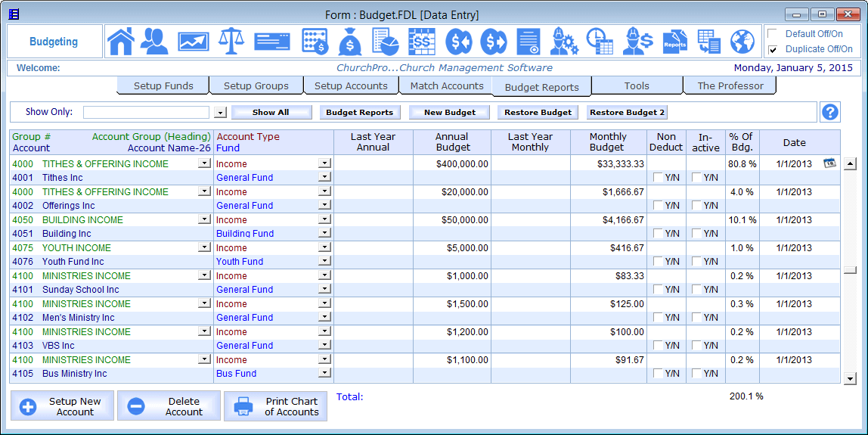Open the calendar icon beside Tithes Inc date

829,163
